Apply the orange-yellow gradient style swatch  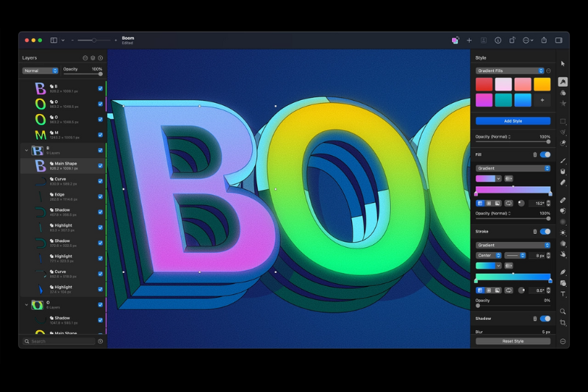click(x=542, y=84)
